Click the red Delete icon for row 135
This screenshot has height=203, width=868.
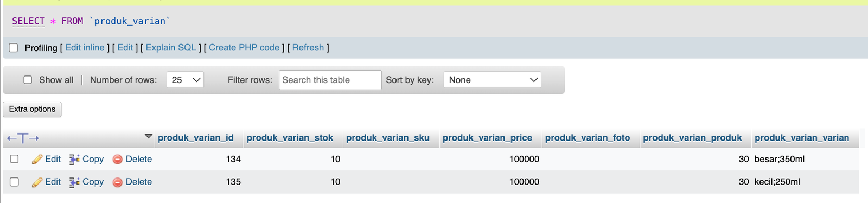(x=117, y=182)
